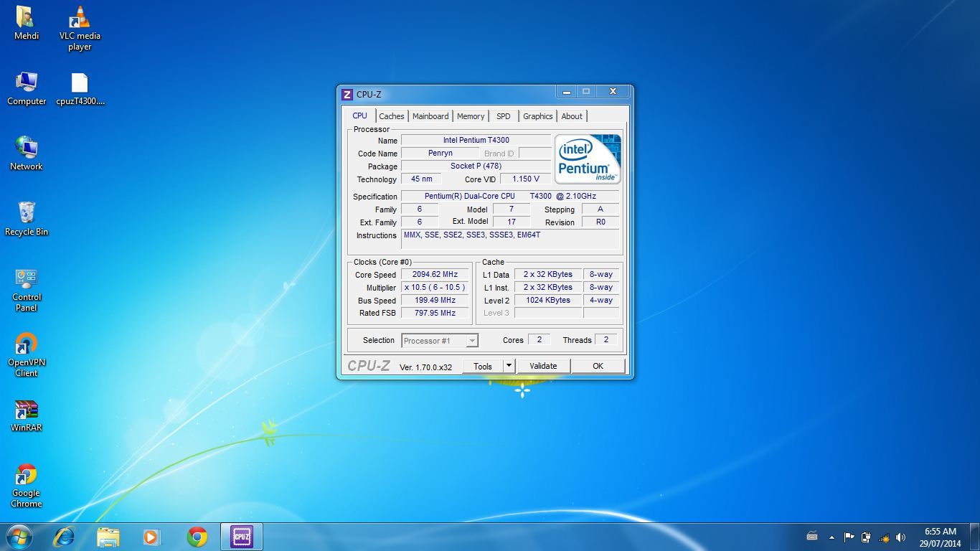Image resolution: width=980 pixels, height=551 pixels.
Task: Click the Validate button
Action: [543, 366]
